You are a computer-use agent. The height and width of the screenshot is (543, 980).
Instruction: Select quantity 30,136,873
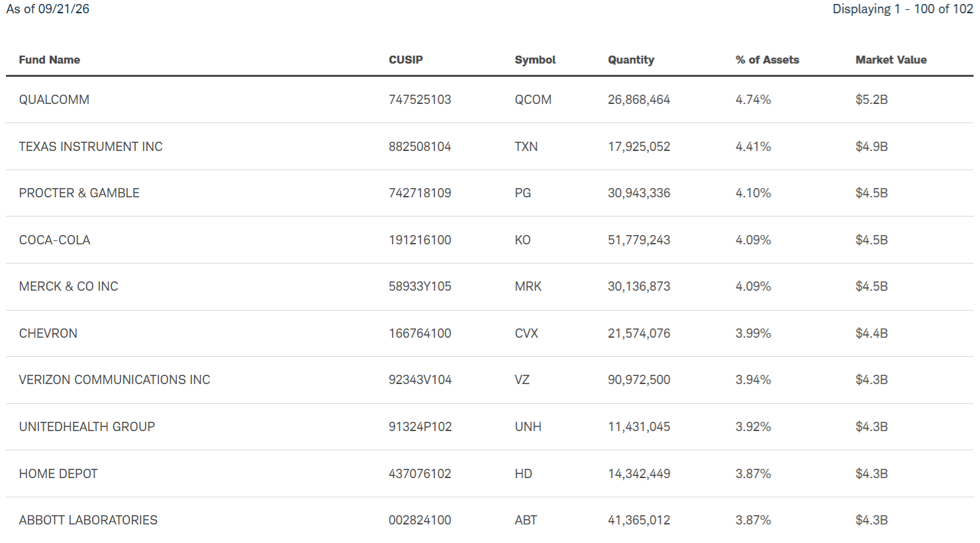pyautogui.click(x=639, y=286)
